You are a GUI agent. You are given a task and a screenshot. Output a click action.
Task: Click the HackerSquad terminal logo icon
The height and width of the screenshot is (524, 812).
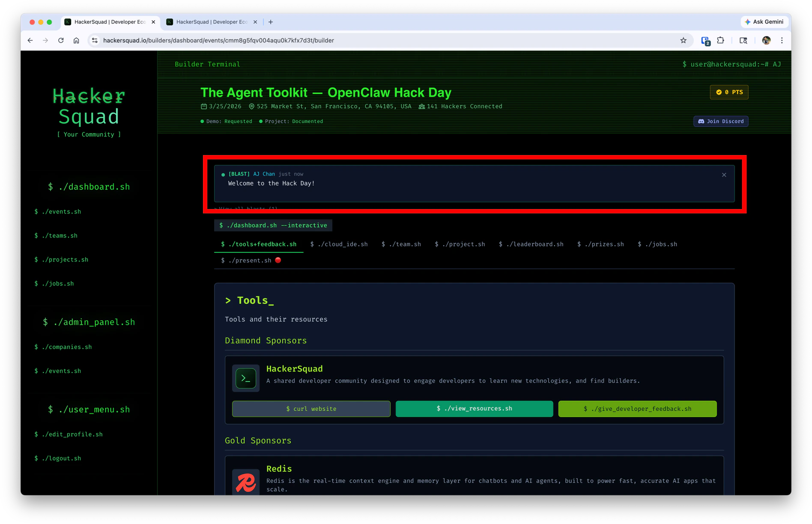246,378
